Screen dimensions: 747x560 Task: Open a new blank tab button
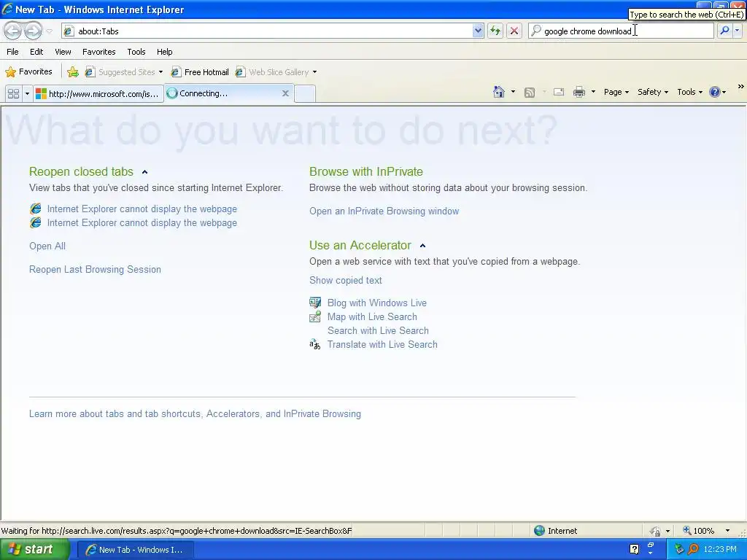tap(305, 93)
